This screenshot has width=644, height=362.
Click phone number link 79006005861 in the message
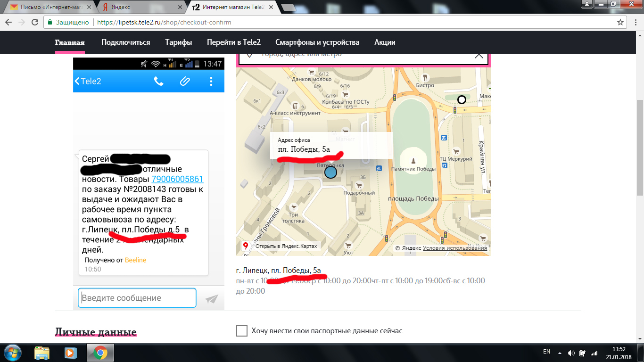coord(177,179)
